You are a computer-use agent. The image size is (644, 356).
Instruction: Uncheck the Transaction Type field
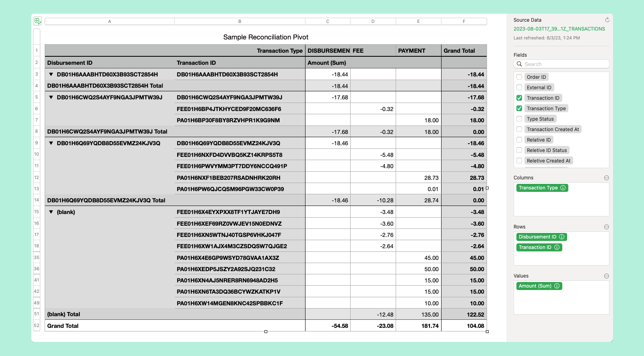tap(519, 108)
